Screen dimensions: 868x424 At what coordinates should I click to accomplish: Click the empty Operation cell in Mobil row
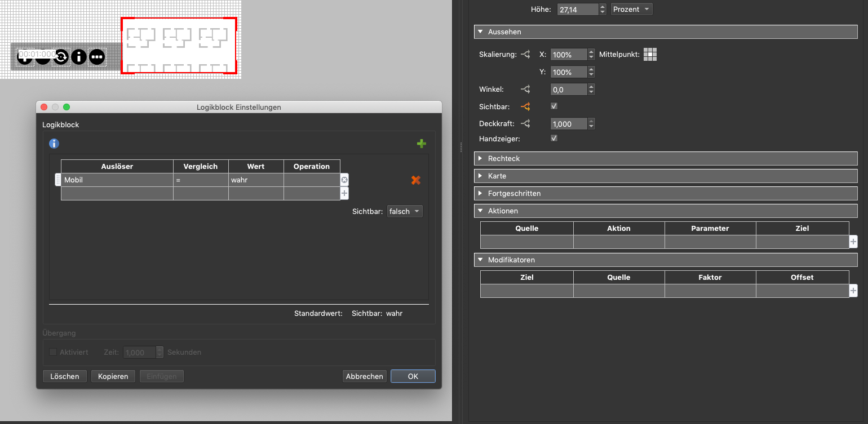(x=312, y=180)
